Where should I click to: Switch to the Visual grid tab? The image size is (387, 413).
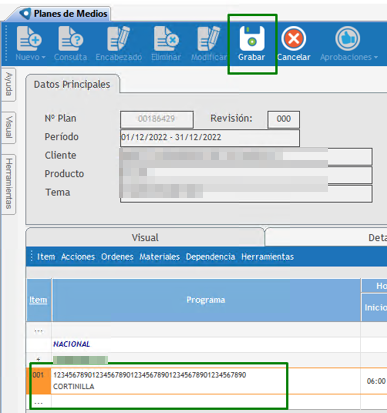tap(145, 237)
